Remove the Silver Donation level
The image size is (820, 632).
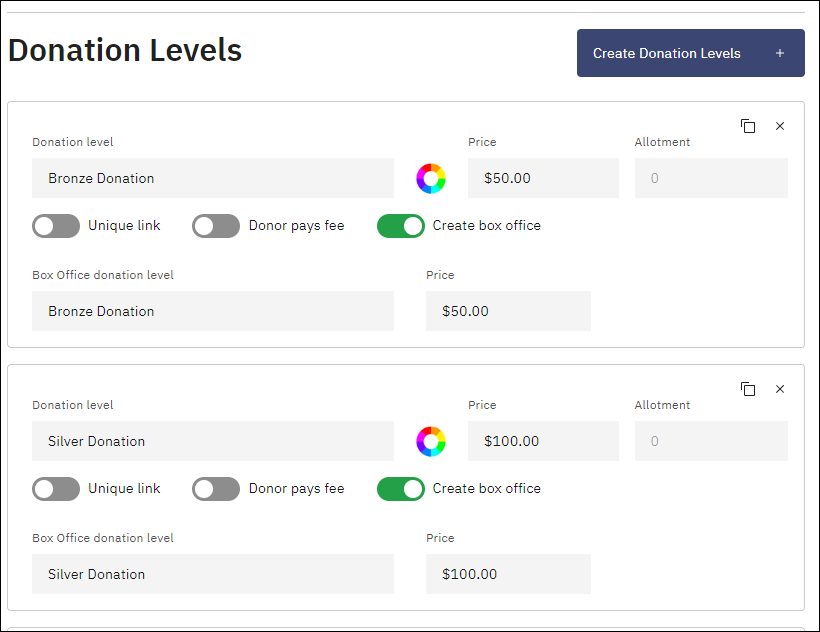(x=780, y=389)
